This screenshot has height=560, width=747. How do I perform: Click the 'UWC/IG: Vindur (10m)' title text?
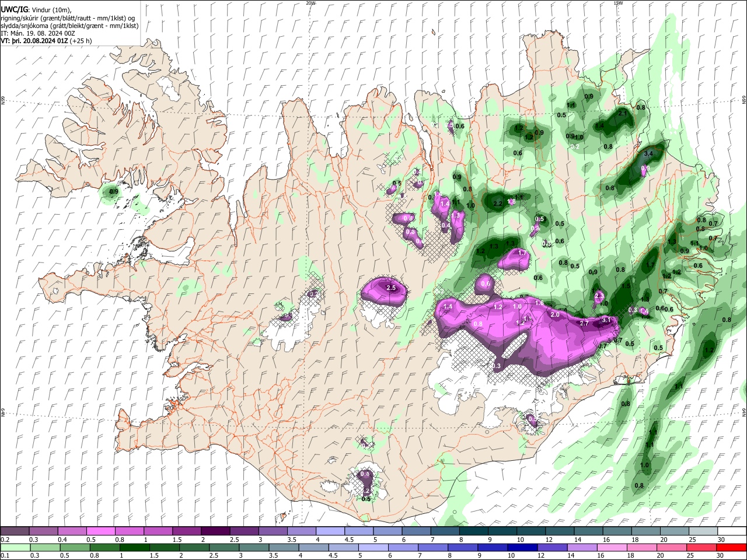coord(36,9)
